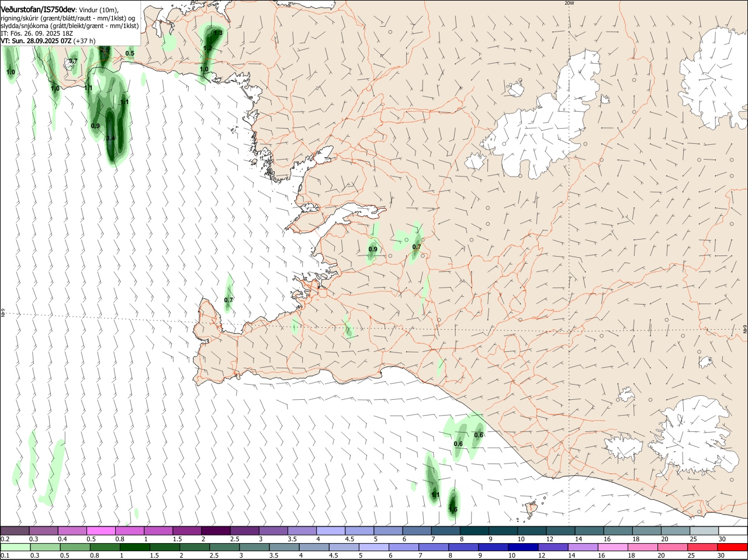Click the 1.6 precipitation value over the sea
This screenshot has width=748, height=560.
[453, 509]
